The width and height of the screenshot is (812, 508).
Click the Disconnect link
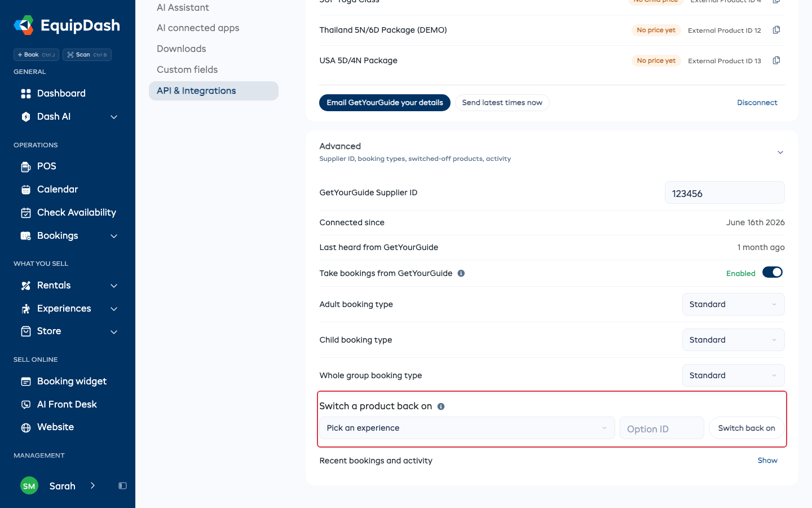coord(757,103)
